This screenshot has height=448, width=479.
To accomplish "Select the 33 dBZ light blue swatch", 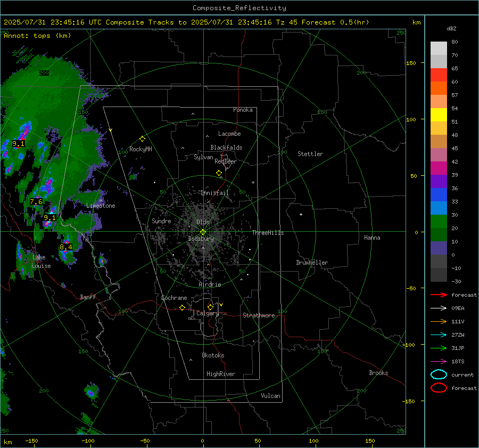I will [x=439, y=208].
